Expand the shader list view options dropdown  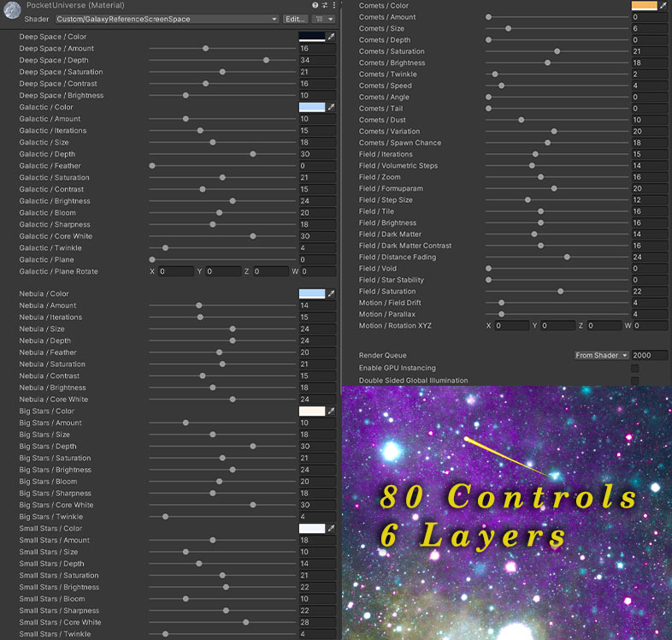point(323,19)
